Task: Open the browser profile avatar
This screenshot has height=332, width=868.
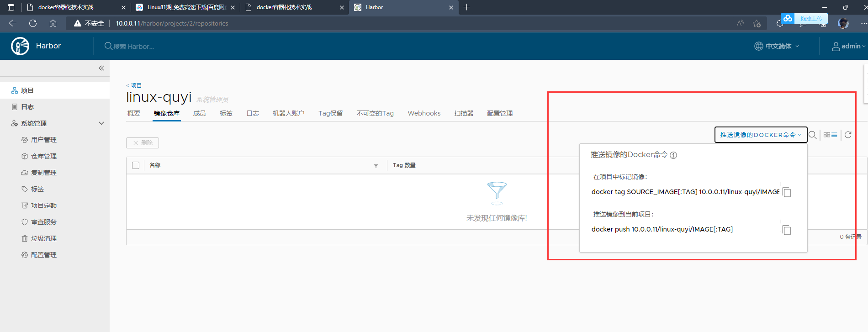Action: coord(843,23)
